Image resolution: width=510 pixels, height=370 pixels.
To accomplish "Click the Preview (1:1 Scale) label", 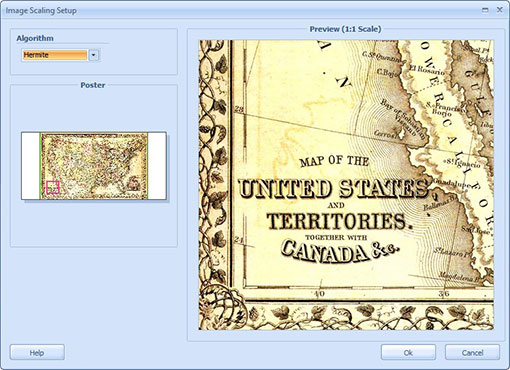I will (x=345, y=29).
